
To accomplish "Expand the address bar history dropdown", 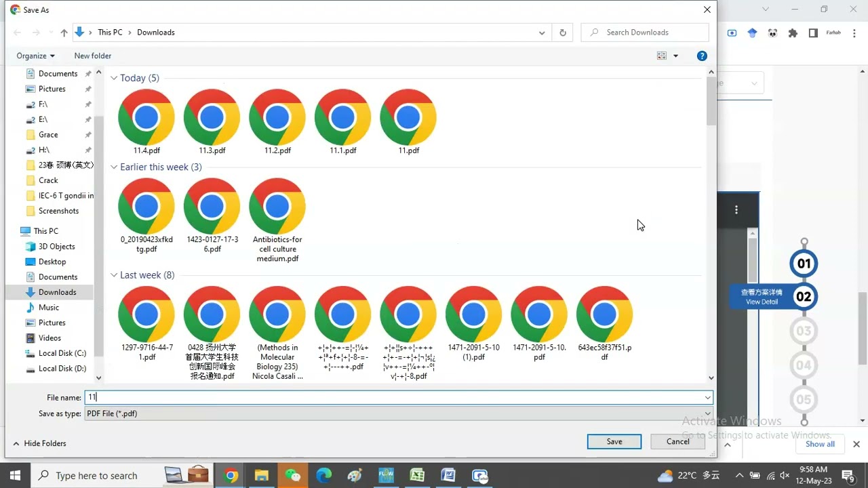I will (542, 33).
